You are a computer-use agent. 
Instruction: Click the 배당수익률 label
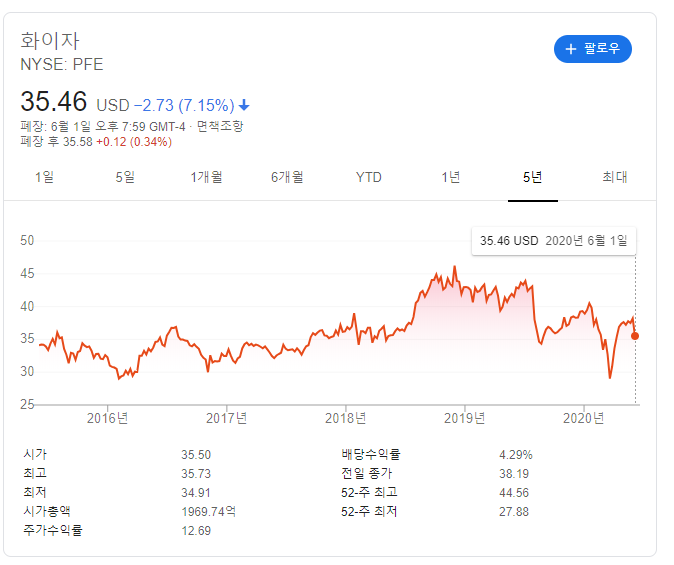click(x=371, y=454)
